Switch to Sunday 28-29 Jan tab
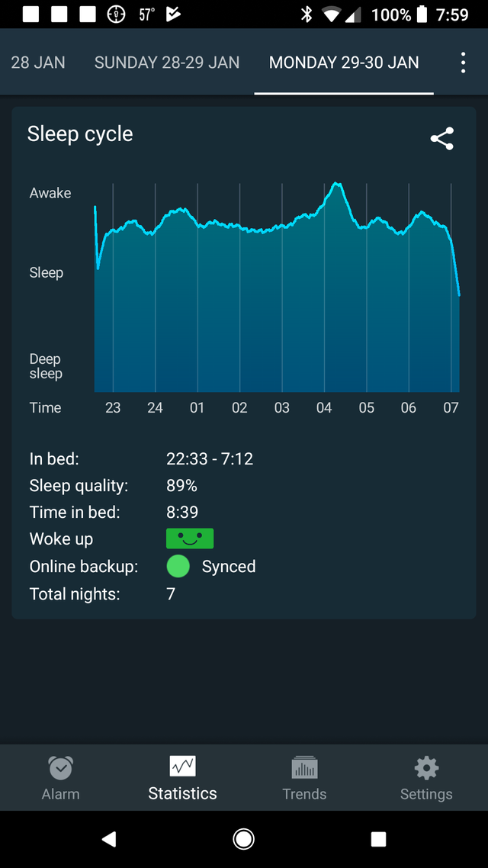Screen dimensions: 488x868 tap(167, 63)
